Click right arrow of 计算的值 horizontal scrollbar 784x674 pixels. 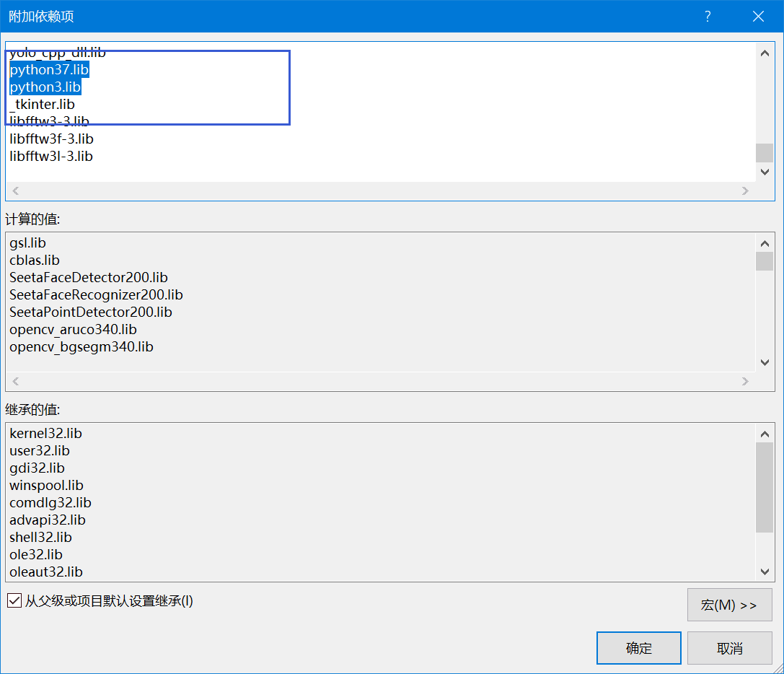(745, 381)
